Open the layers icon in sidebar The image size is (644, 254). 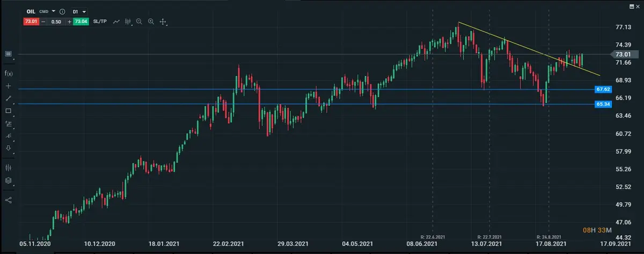coord(9,180)
